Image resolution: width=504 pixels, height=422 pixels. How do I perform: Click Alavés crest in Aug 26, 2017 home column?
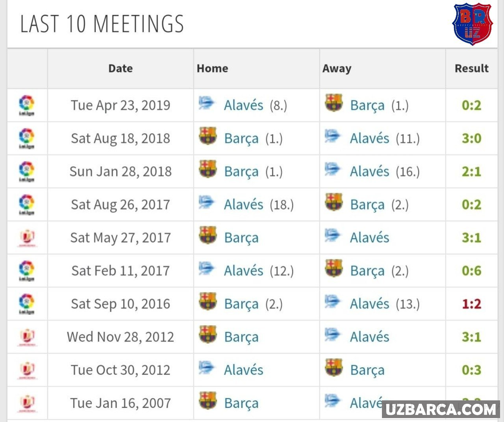click(206, 203)
